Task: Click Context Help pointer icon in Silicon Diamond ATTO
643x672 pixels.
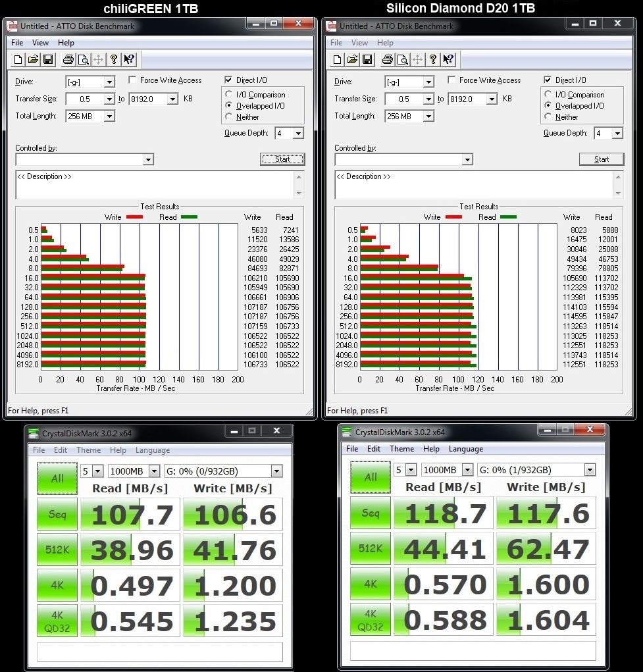Action: (448, 60)
